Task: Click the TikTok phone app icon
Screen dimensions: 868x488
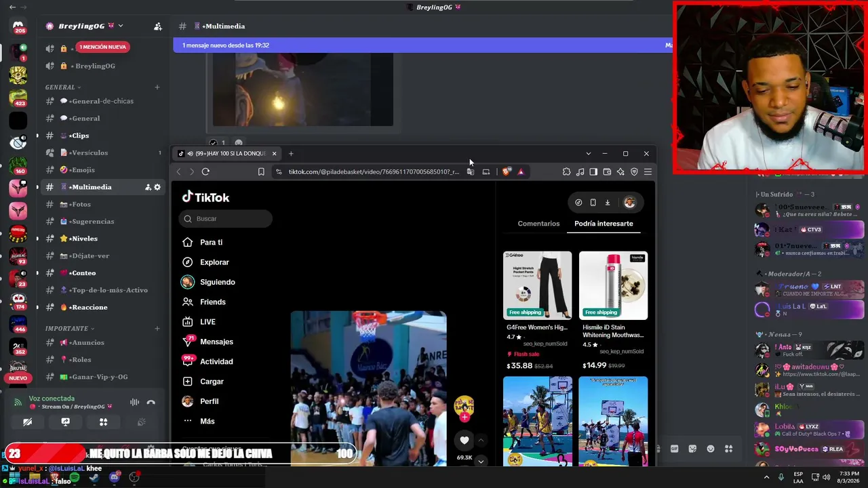Action: click(593, 202)
